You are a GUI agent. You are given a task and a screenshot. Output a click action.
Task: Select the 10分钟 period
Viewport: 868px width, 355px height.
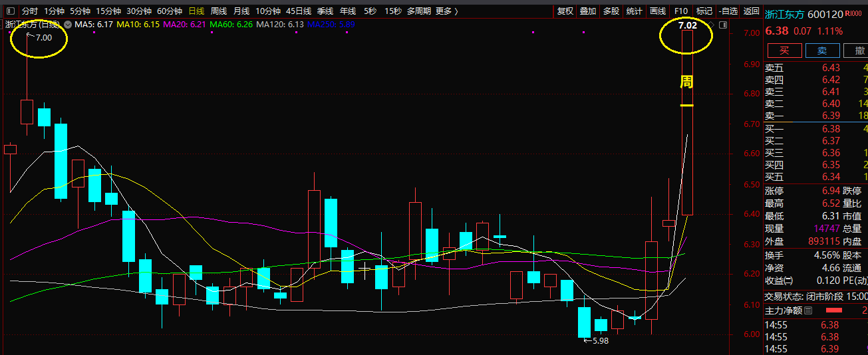click(268, 11)
